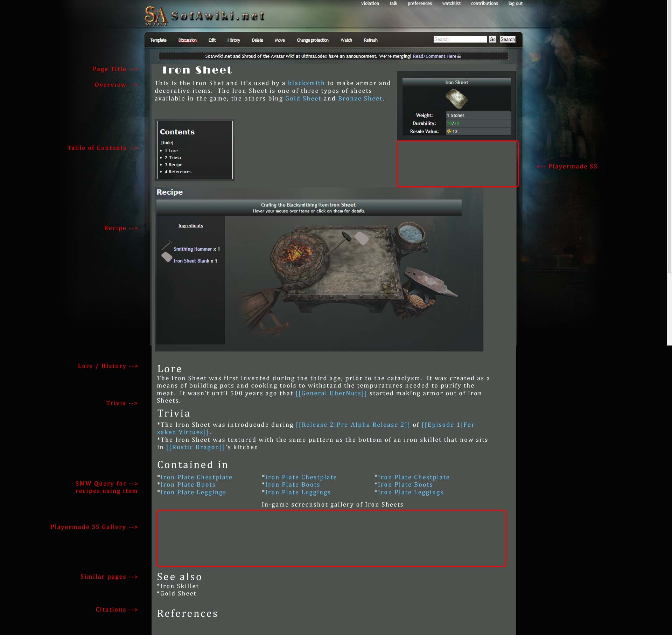Click the Smithing Hammer ingredient icon

[x=167, y=245]
